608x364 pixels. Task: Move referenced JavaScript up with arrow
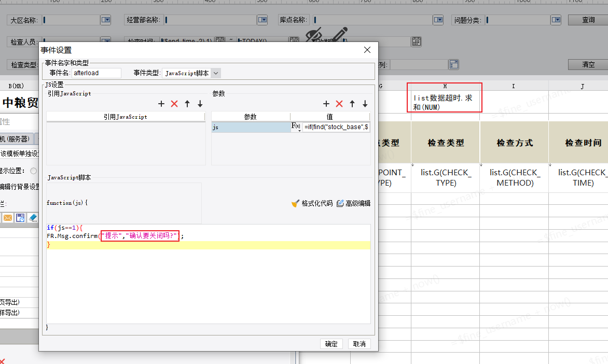click(x=187, y=104)
